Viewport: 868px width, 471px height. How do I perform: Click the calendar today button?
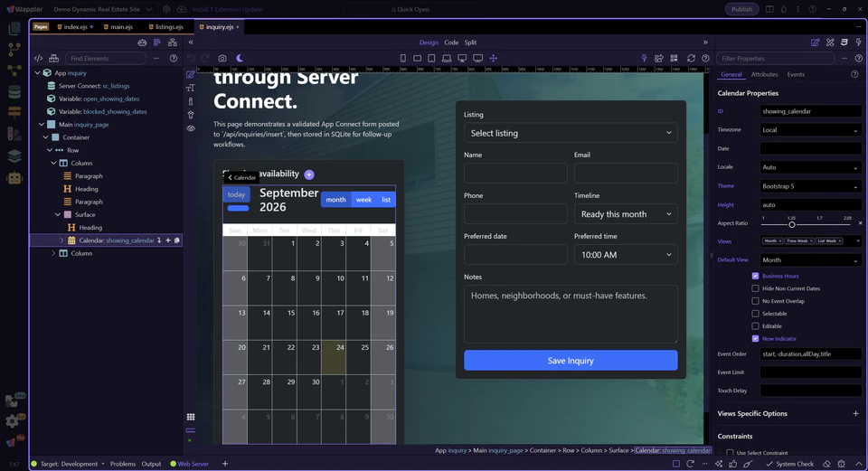coord(236,194)
